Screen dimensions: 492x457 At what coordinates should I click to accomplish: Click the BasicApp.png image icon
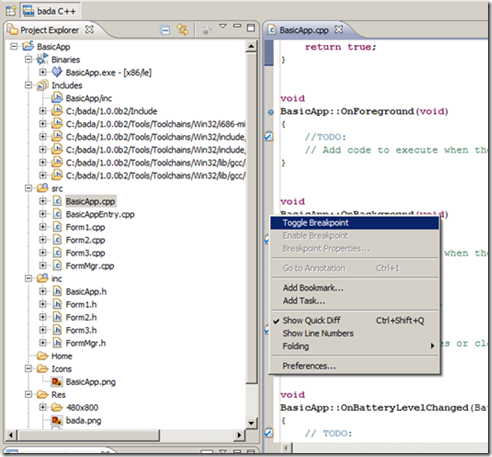[x=57, y=381]
